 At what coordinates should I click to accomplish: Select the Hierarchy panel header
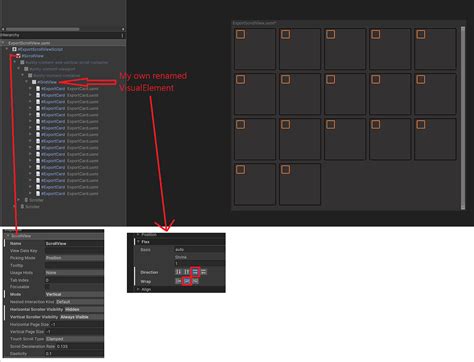click(63, 35)
